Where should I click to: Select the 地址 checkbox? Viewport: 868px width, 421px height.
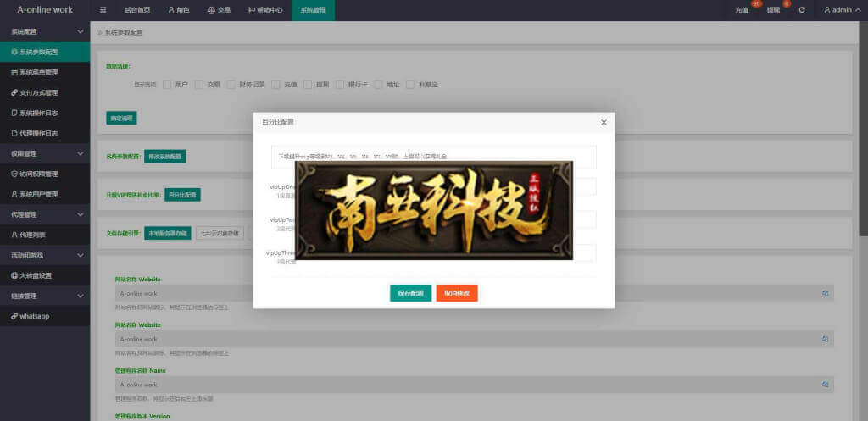379,85
